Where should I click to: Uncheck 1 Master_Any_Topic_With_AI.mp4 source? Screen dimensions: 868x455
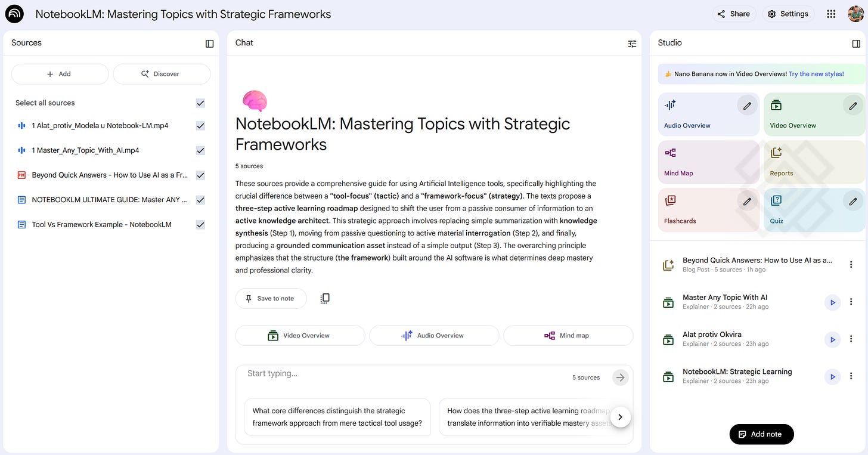(x=200, y=150)
